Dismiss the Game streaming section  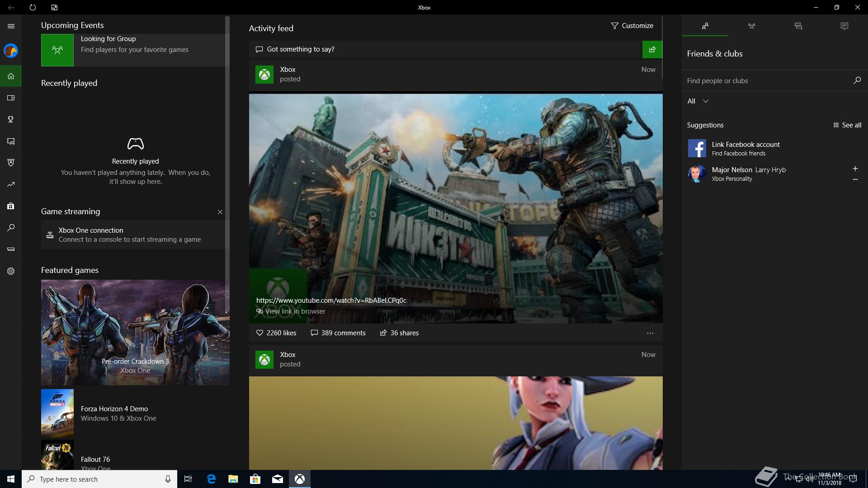220,212
